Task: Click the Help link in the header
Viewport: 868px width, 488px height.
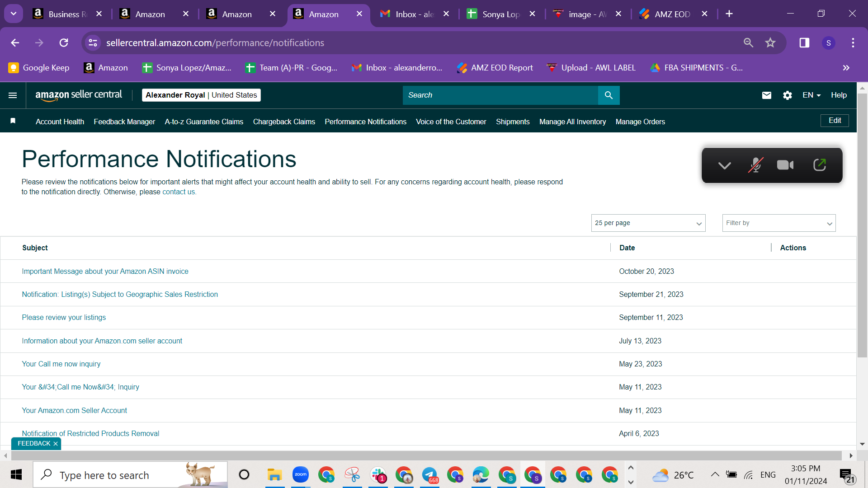Action: pos(839,95)
